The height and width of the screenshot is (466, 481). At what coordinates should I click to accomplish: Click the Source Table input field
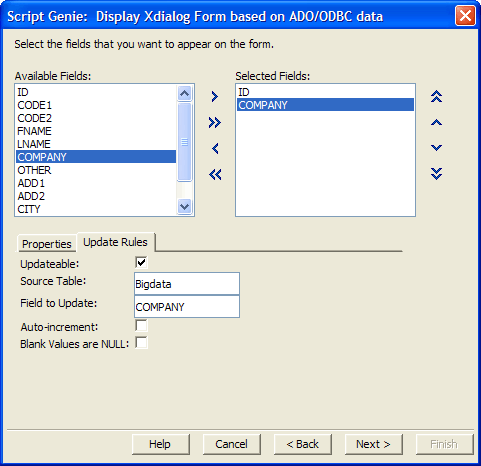tap(187, 284)
